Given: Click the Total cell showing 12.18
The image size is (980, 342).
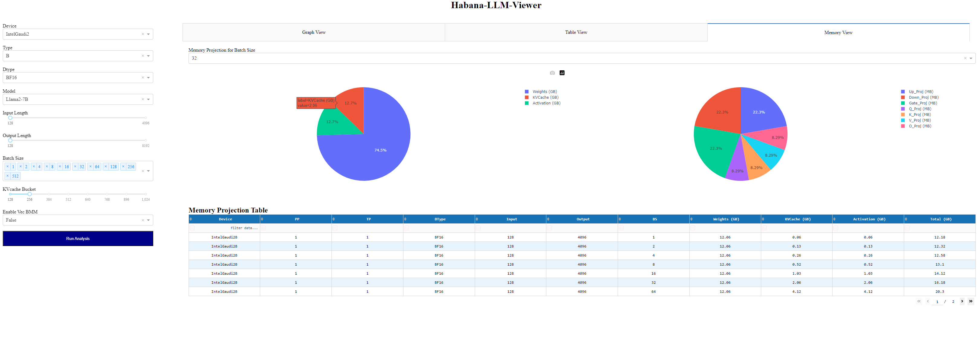Looking at the screenshot, I should [939, 238].
